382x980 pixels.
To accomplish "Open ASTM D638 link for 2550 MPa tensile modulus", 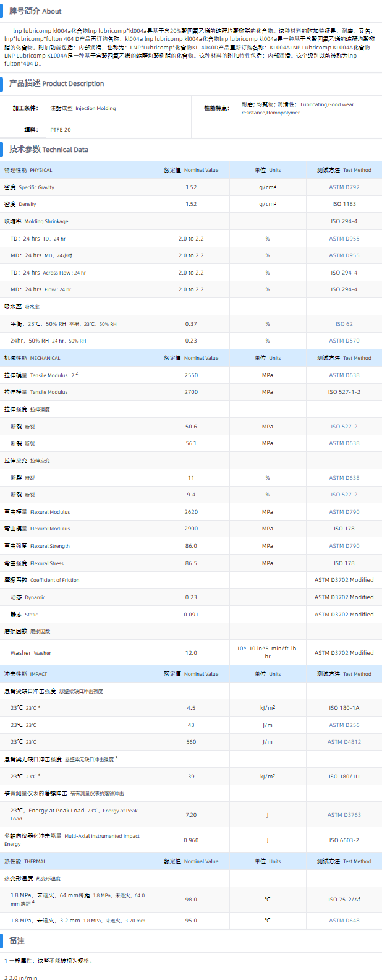I will (x=344, y=375).
